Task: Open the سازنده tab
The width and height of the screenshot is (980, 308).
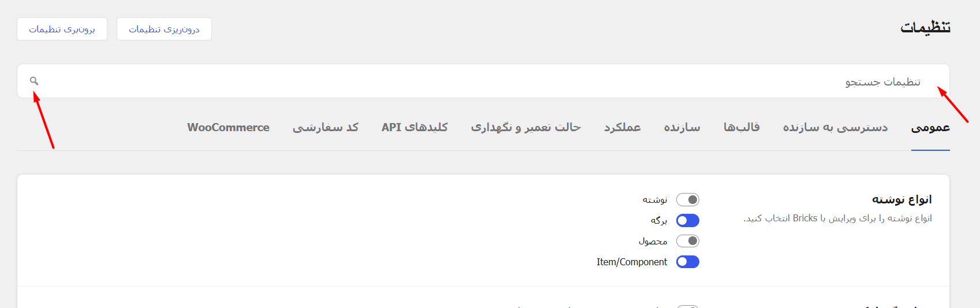Action: [682, 128]
